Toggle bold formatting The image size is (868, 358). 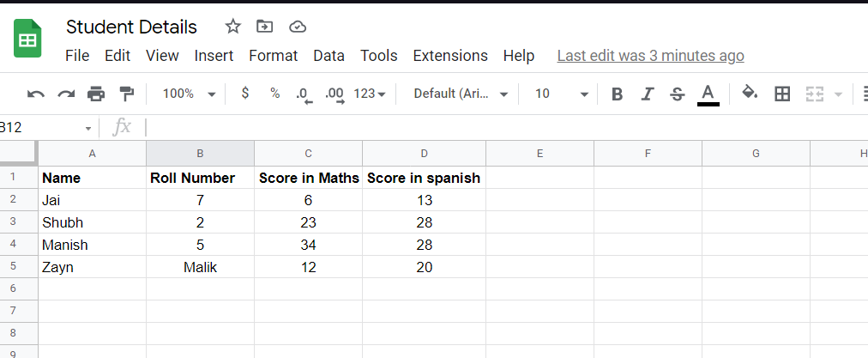tap(617, 94)
